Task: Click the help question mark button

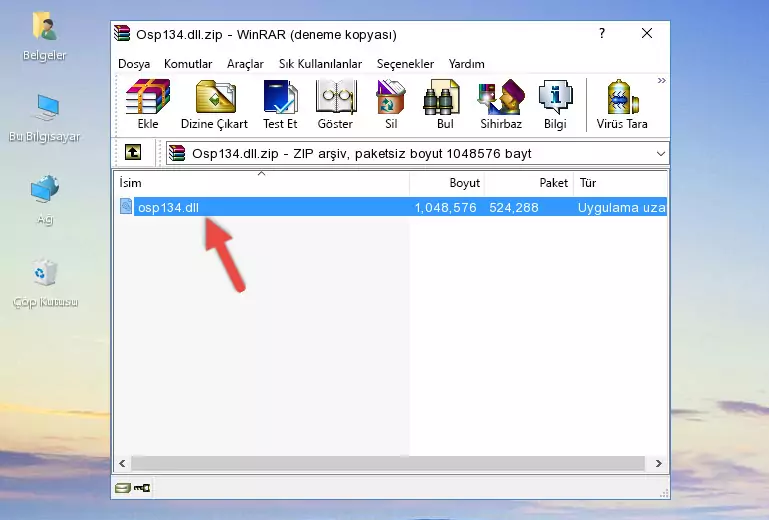Action: [x=602, y=33]
